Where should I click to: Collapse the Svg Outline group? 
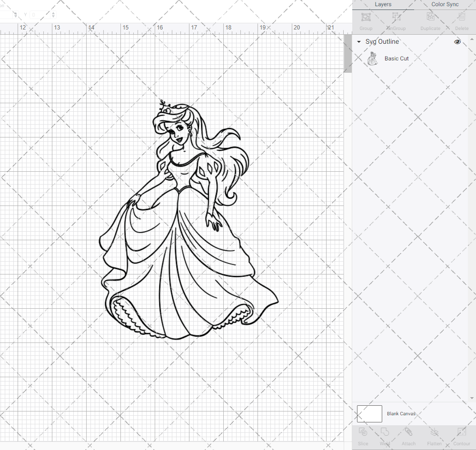coord(358,42)
